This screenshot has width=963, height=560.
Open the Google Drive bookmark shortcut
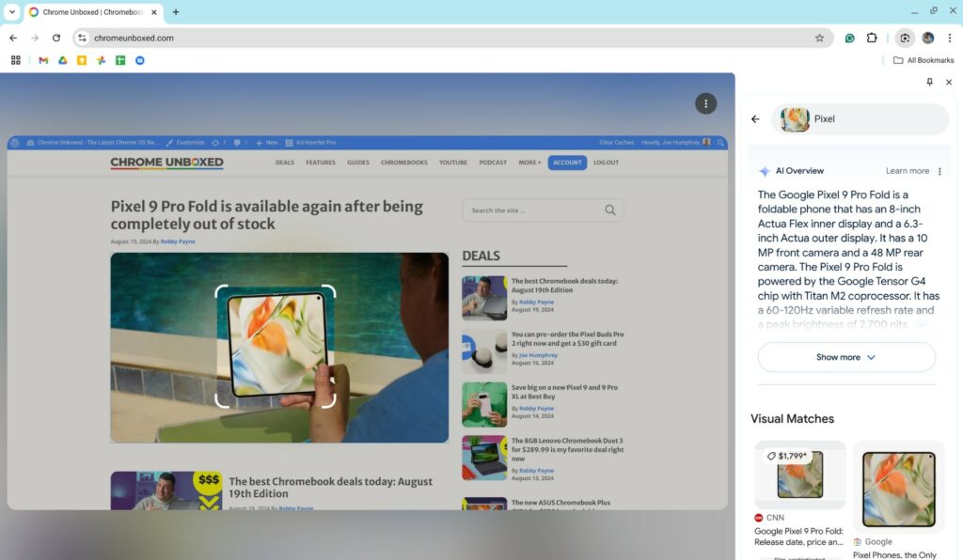point(63,60)
